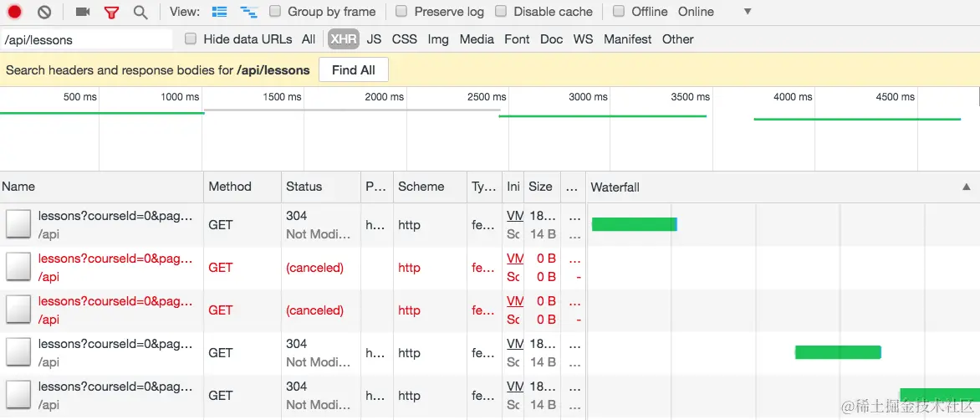Screen dimensions: 980x420
Task: Click the first row's VM initiator link
Action: click(515, 215)
